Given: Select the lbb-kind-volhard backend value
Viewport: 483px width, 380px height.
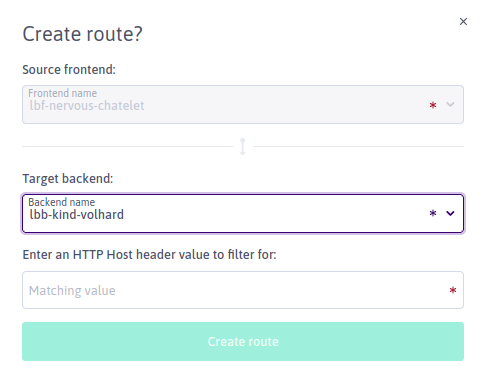Looking at the screenshot, I should pyautogui.click(x=77, y=215).
